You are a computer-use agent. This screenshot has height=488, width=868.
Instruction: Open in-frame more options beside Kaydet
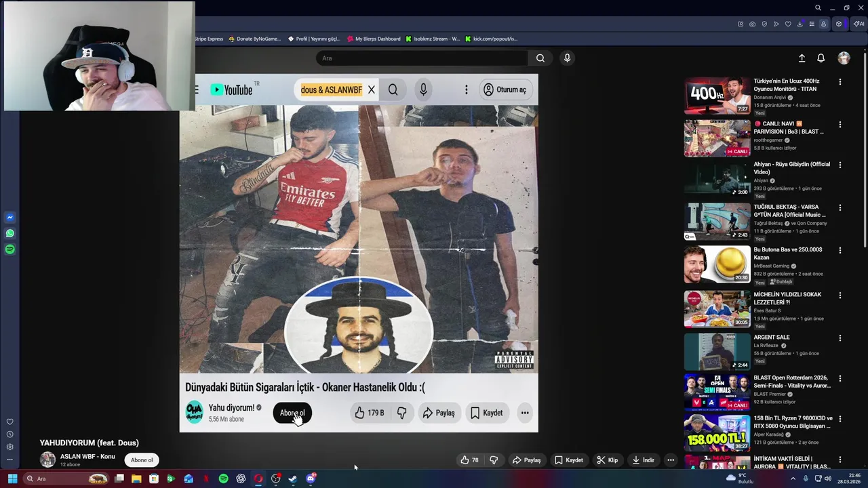click(525, 413)
